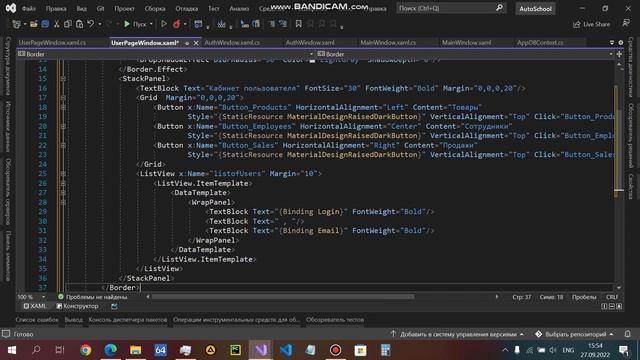Open the Сборка menu
This screenshot has height=360, width=640.
[155, 9]
